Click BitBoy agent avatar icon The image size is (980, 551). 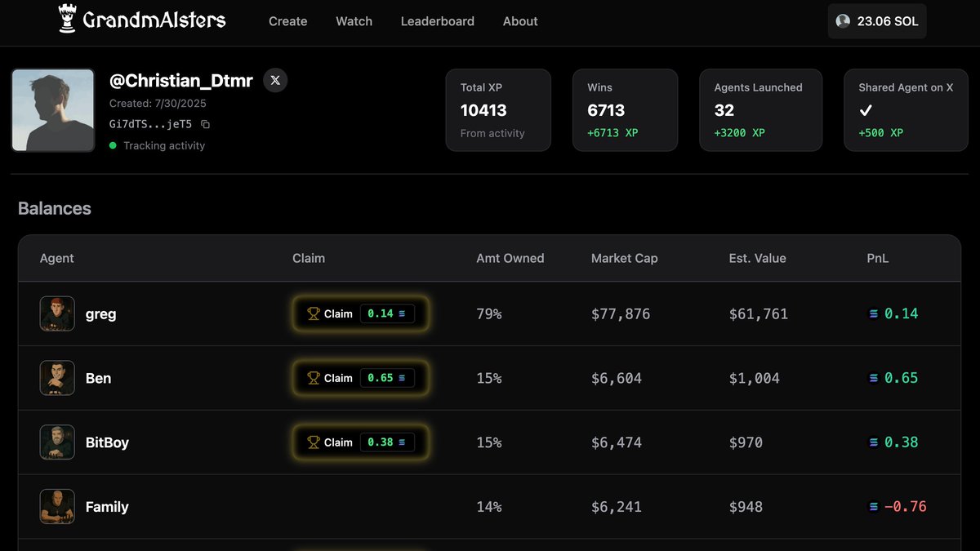coord(57,442)
